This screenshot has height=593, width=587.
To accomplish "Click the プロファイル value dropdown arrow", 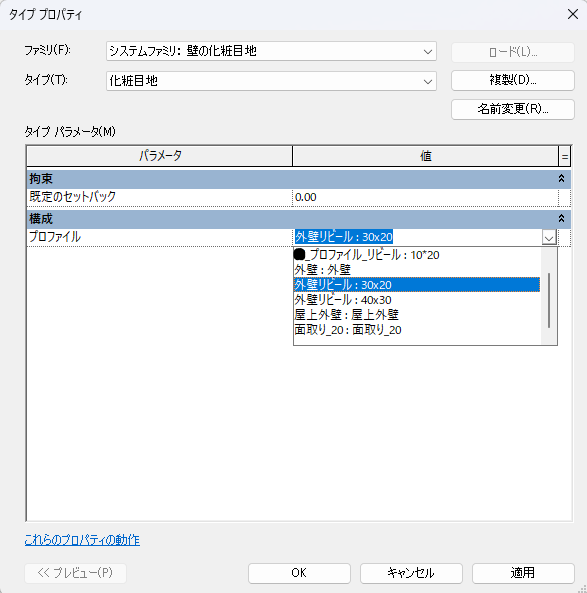I will (549, 238).
